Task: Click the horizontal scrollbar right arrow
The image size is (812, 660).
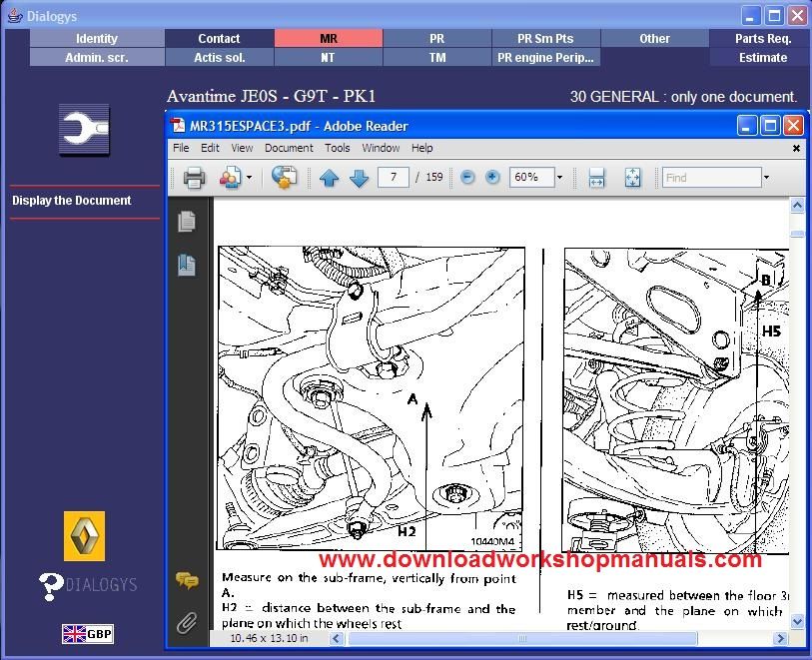Action: coord(780,638)
